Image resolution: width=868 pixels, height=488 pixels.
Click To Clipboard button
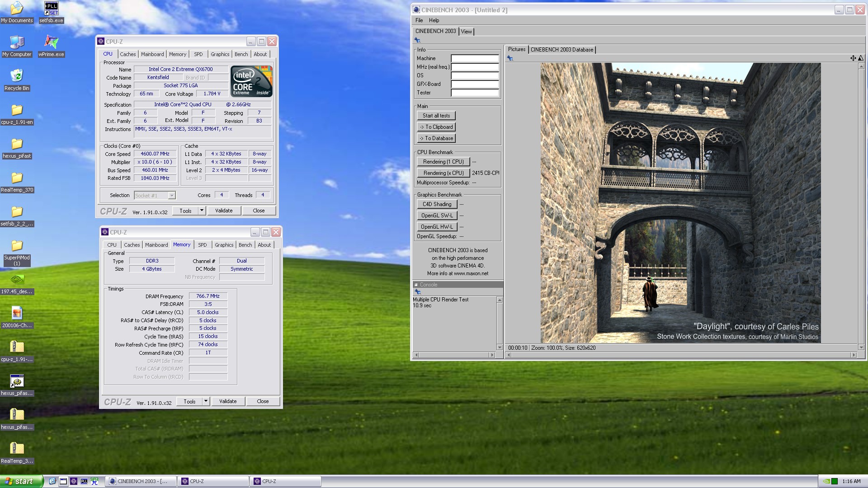[436, 127]
